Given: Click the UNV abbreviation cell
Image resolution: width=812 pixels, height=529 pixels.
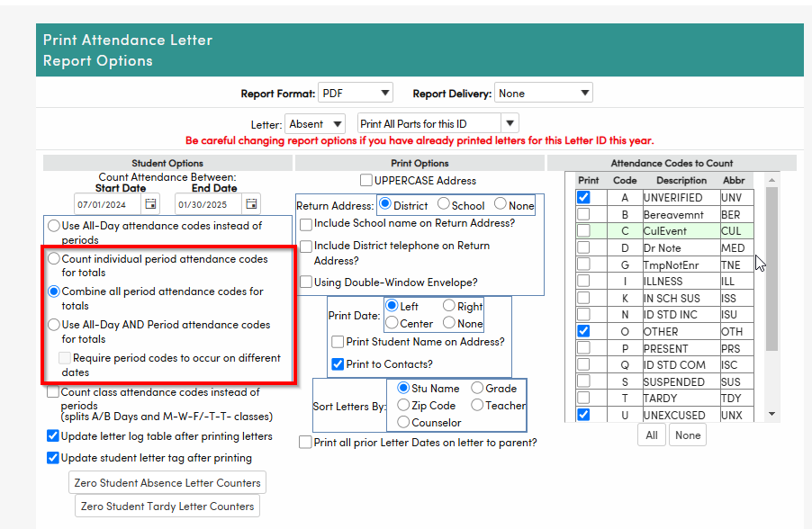Looking at the screenshot, I should pos(737,197).
